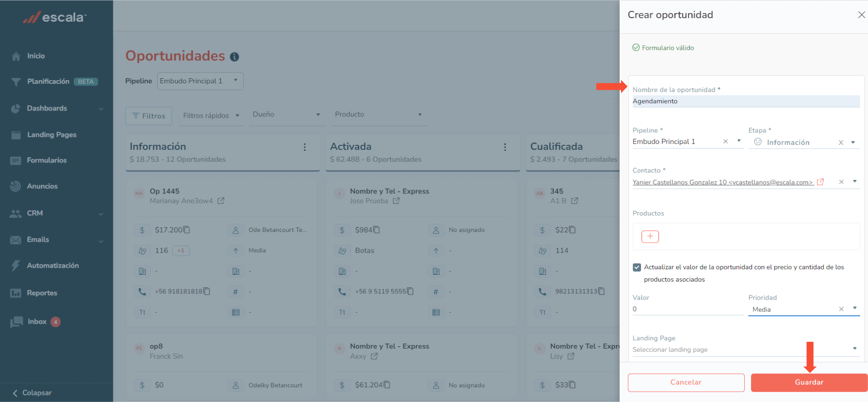Open the Etapa dropdown arrow
The width and height of the screenshot is (868, 402).
tap(853, 142)
